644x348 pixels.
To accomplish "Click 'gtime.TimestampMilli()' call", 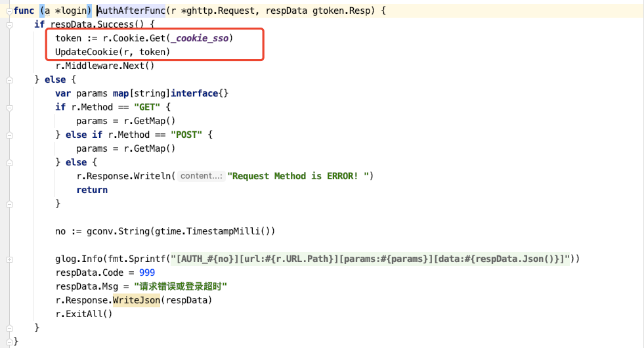I will tap(212, 231).
